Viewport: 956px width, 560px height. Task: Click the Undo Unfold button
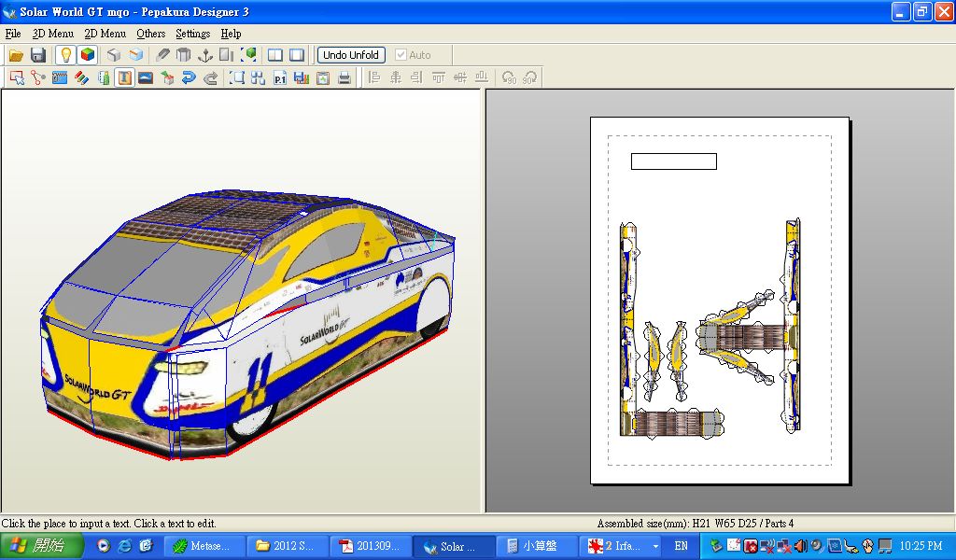pyautogui.click(x=351, y=55)
